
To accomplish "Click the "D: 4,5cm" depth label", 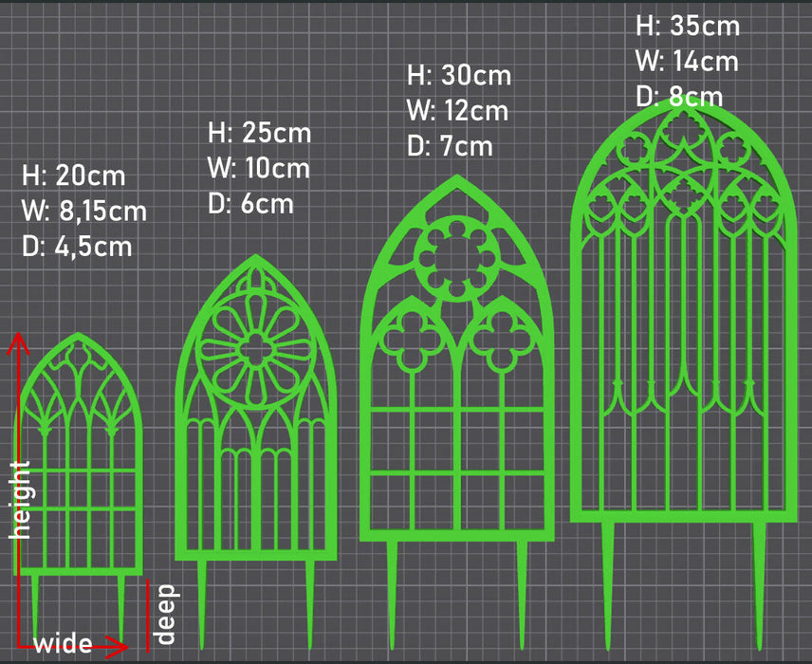I will tap(77, 247).
